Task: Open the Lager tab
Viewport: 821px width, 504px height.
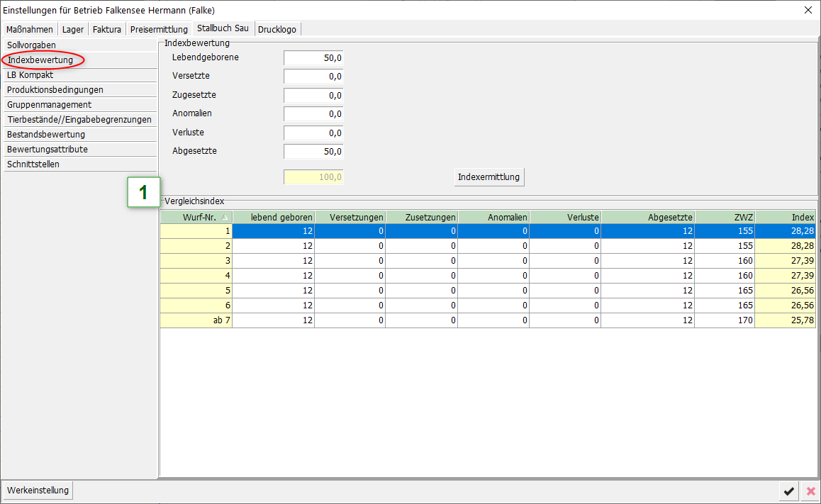Action: point(73,29)
